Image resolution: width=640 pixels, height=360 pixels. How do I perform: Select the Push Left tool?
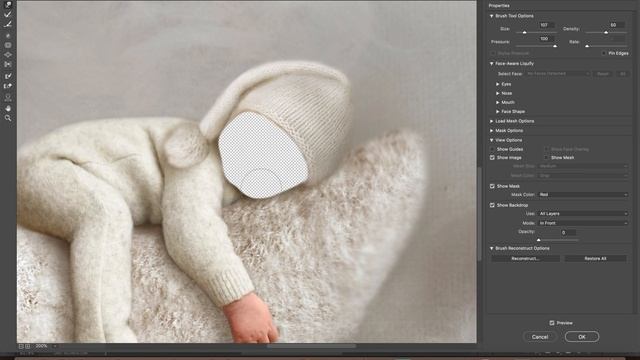click(x=8, y=64)
